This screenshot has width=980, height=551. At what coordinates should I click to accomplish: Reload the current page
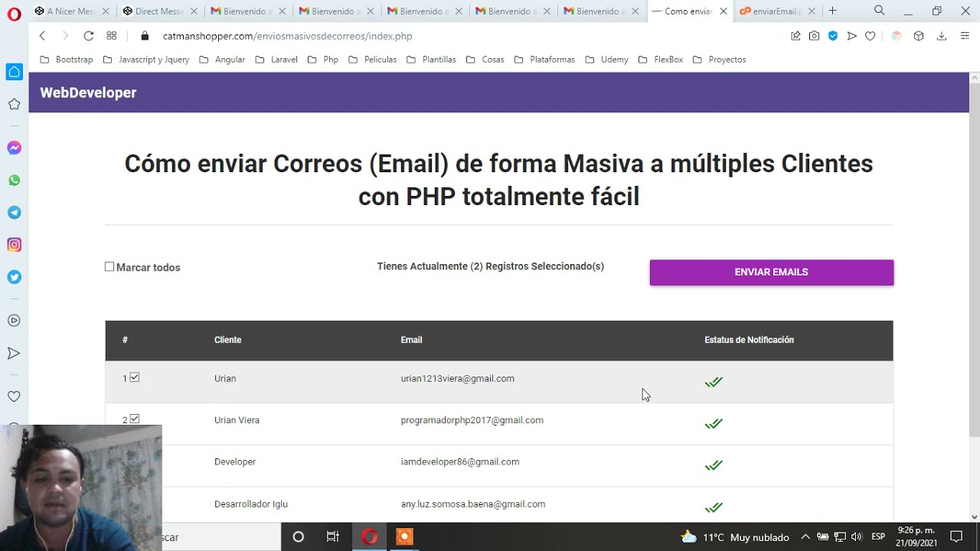tap(89, 36)
